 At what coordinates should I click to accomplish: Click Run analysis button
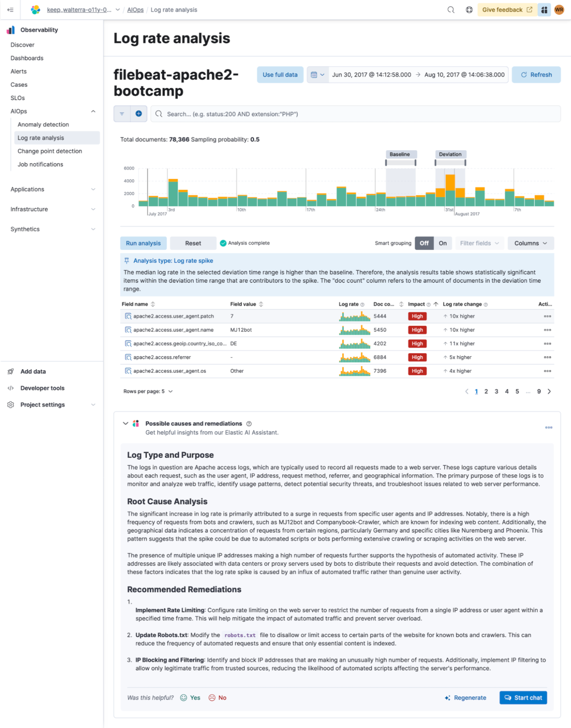pos(143,243)
